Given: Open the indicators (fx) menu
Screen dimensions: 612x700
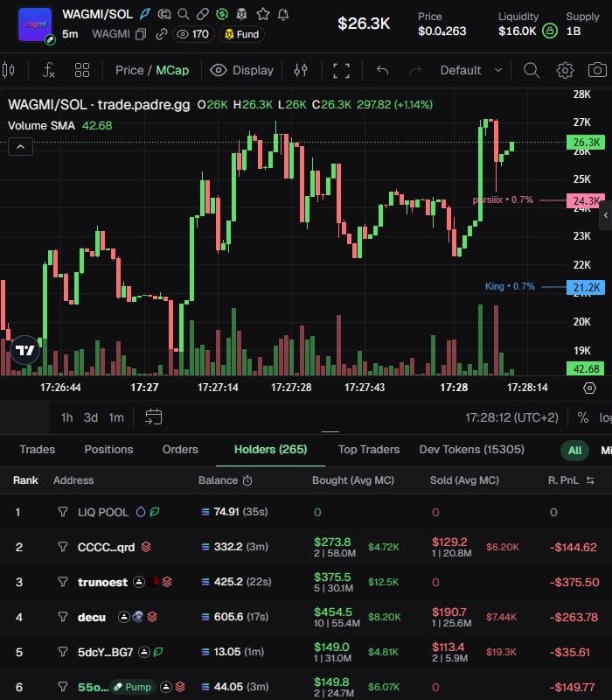Looking at the screenshot, I should click(48, 70).
